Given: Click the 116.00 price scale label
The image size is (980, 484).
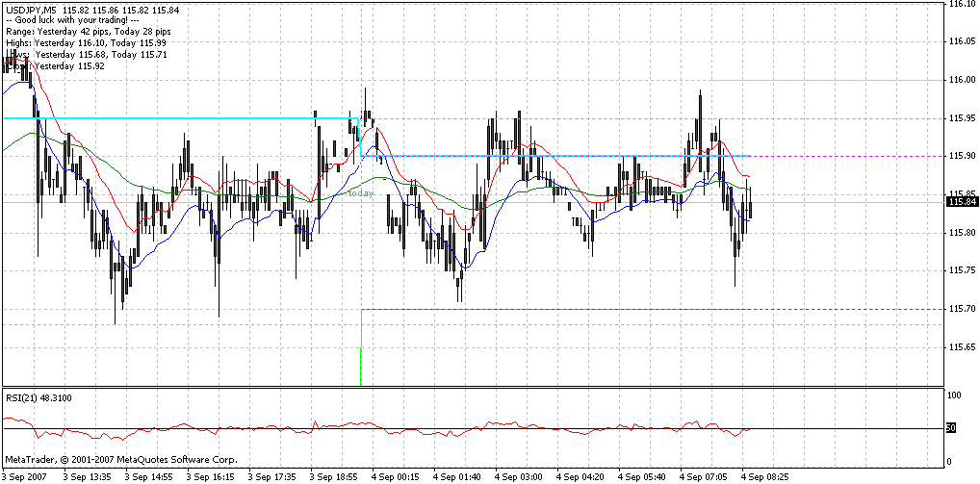Looking at the screenshot, I should (x=962, y=80).
